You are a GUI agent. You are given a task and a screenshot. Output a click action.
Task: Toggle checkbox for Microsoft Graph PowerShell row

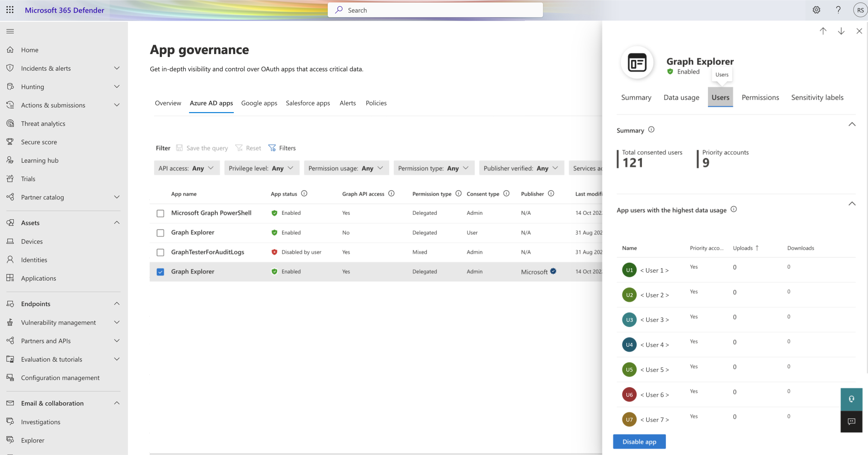click(x=160, y=212)
